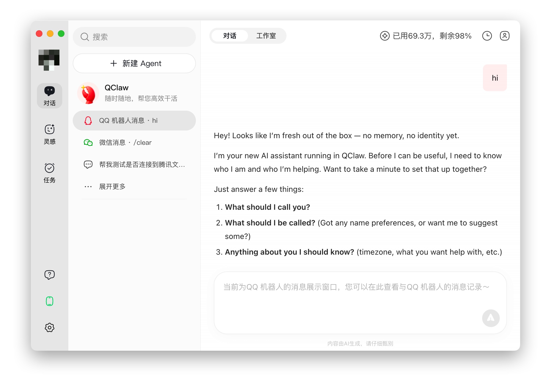Switch to the 工作室 tab
The height and width of the screenshot is (392, 551).
click(266, 36)
